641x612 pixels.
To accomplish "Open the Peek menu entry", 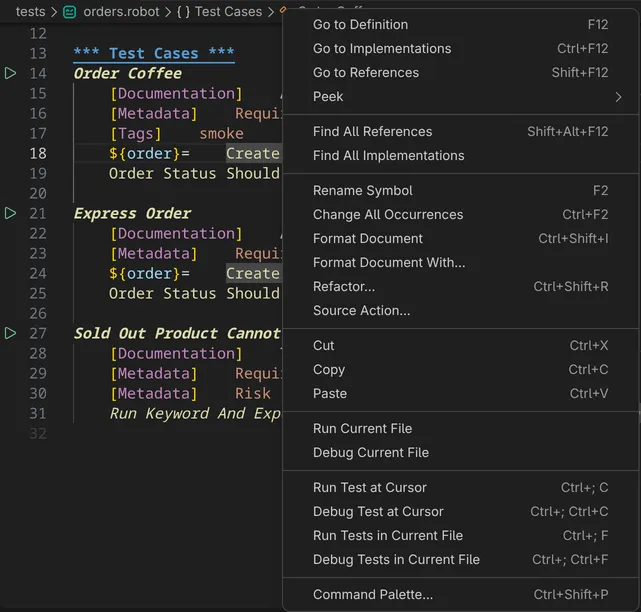I will (460, 97).
